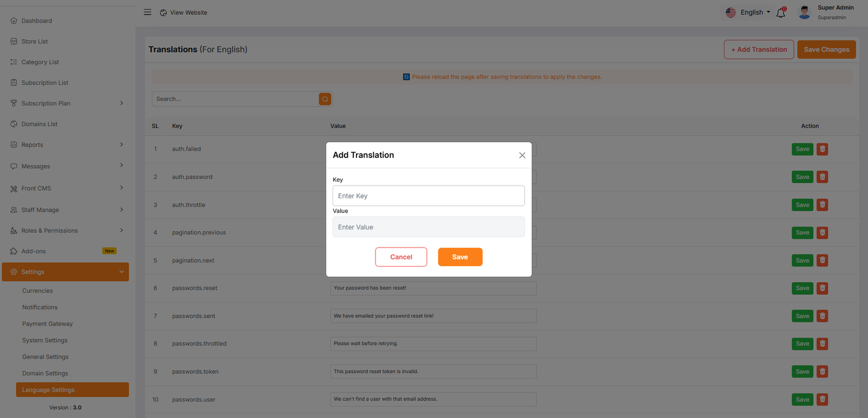Delete the passwords.user translation row
Screen dimensions: 868x418
[822, 400]
